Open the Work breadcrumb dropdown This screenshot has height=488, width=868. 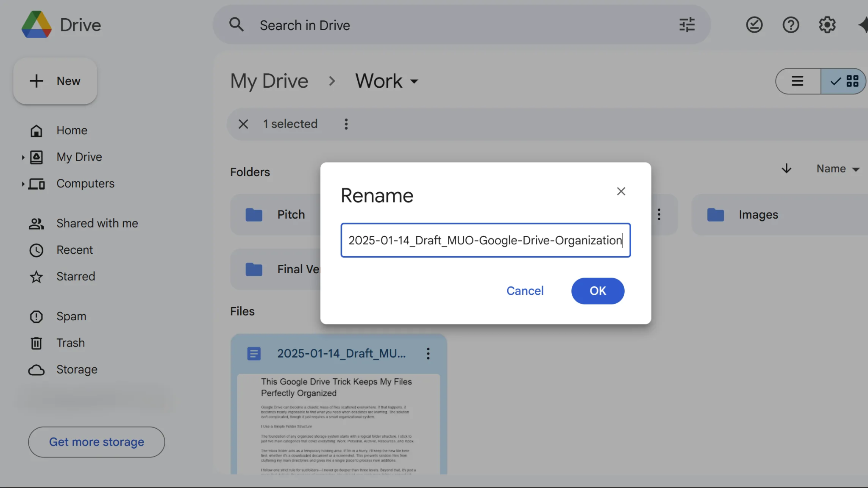click(414, 81)
